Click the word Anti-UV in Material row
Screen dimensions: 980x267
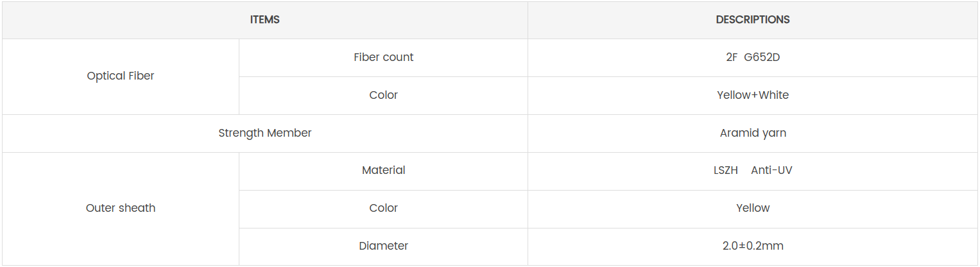771,170
